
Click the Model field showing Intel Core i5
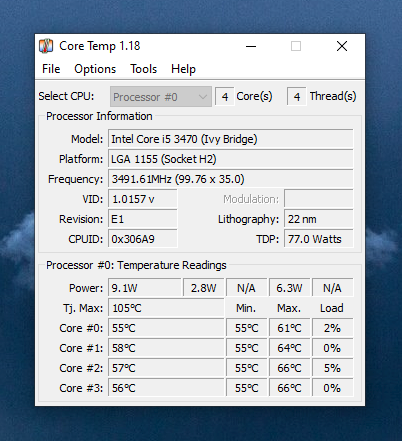coord(231,139)
